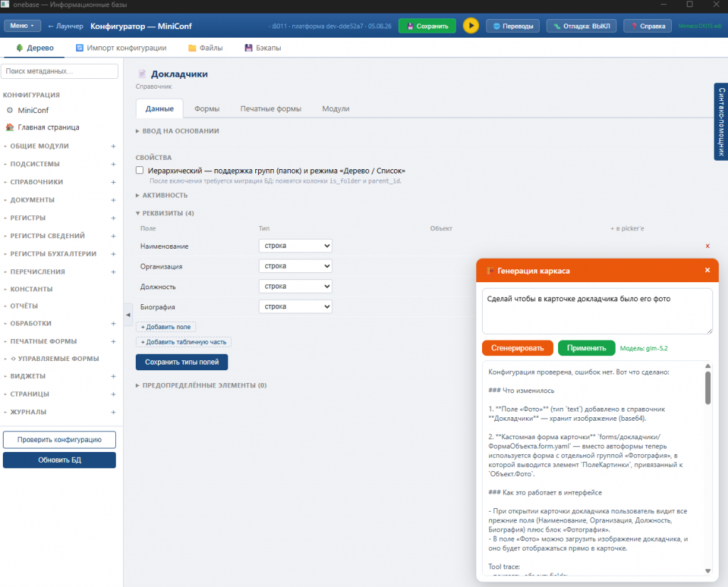
Task: Add item with Регистры бухгалтерии plus
Action: click(113, 254)
